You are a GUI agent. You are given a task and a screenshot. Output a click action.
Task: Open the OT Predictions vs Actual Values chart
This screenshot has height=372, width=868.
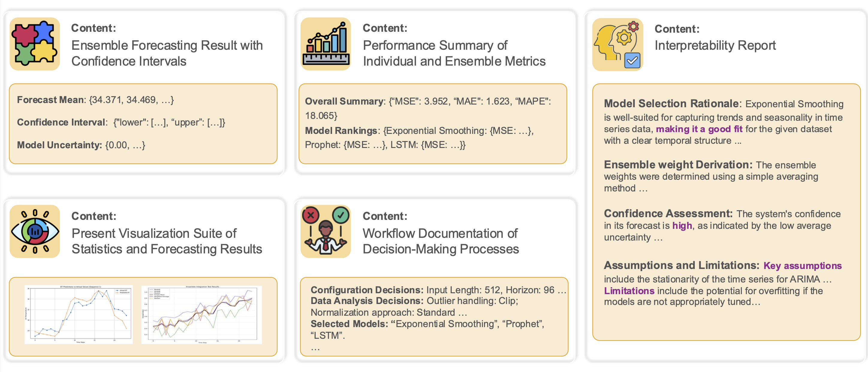coord(79,314)
